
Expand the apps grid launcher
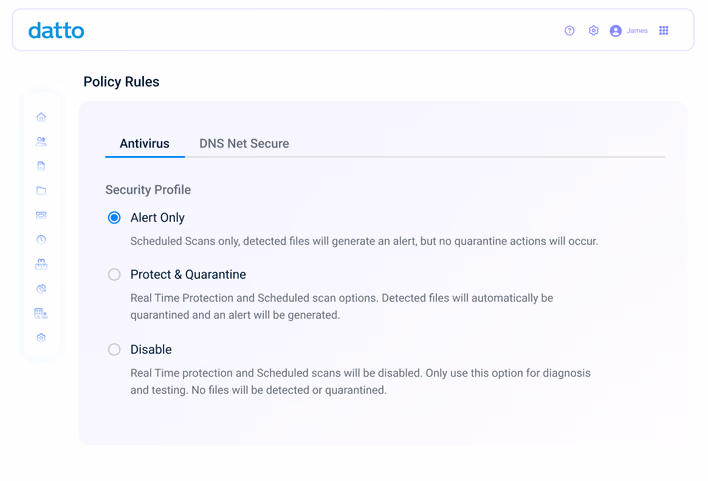[663, 31]
